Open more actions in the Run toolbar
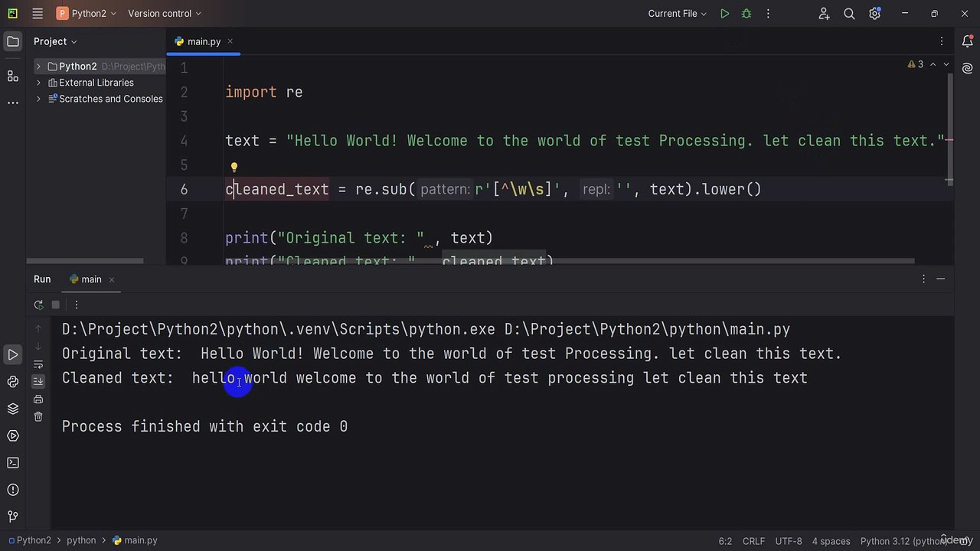980x551 pixels. pos(76,305)
